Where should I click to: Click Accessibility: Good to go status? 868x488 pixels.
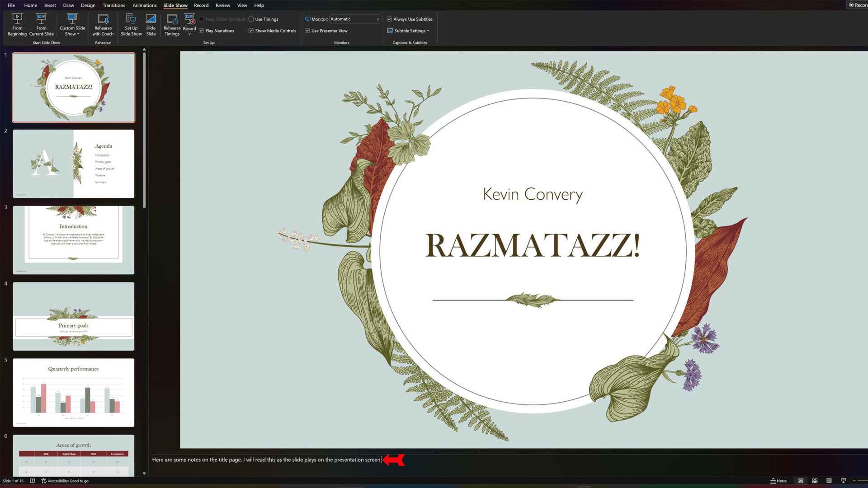point(65,481)
